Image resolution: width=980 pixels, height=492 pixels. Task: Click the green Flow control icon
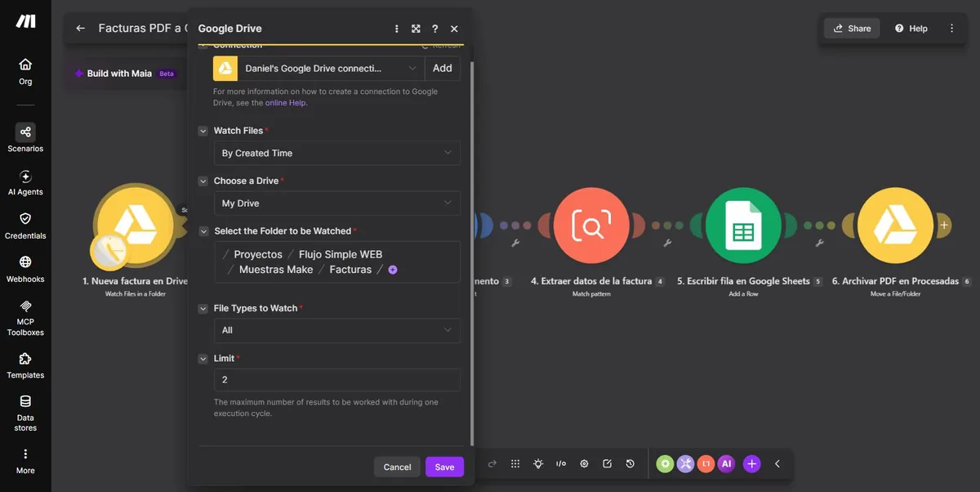click(666, 463)
